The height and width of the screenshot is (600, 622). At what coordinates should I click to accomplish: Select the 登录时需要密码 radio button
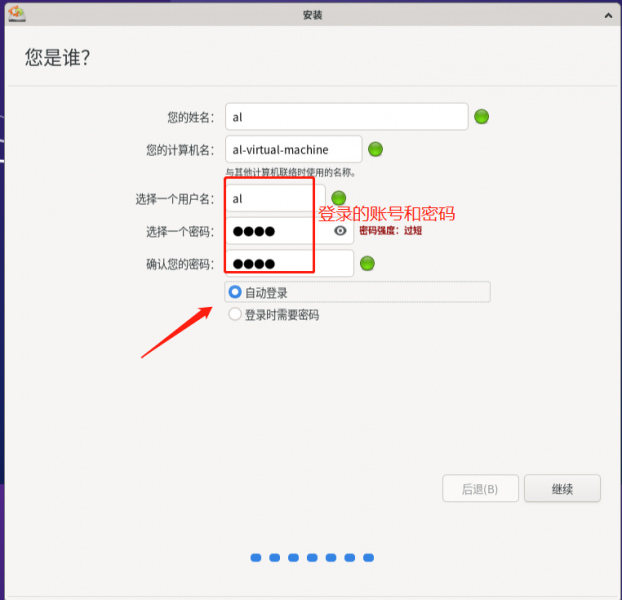pyautogui.click(x=235, y=314)
